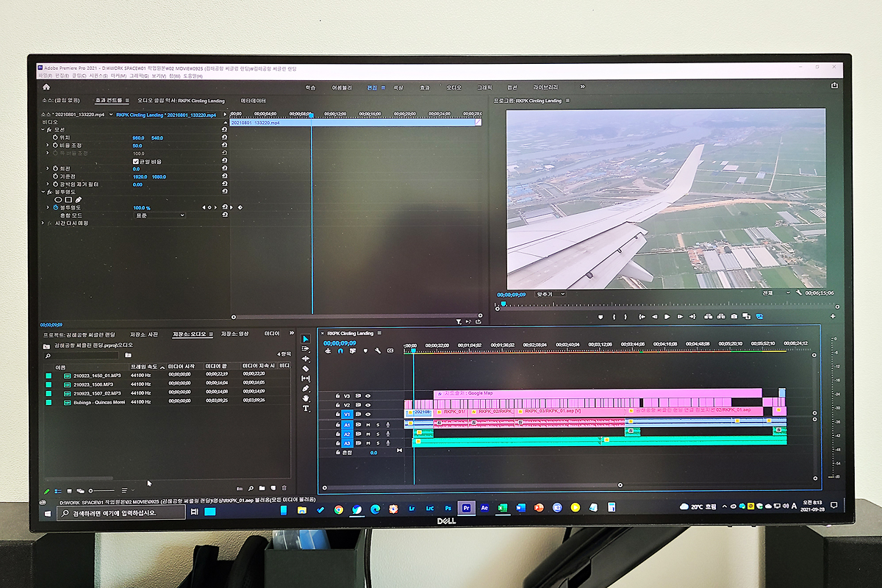Click Quick Export icon at top right

pos(835,87)
